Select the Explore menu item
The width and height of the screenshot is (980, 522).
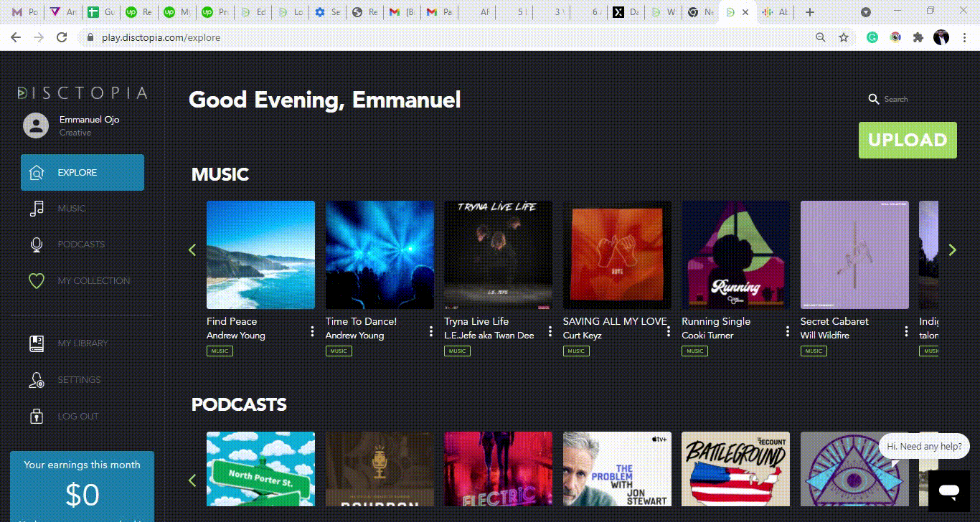[83, 173]
